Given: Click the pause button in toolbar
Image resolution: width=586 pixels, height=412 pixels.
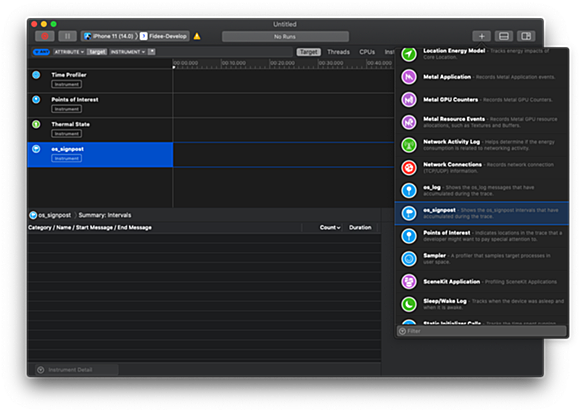Looking at the screenshot, I should (68, 36).
